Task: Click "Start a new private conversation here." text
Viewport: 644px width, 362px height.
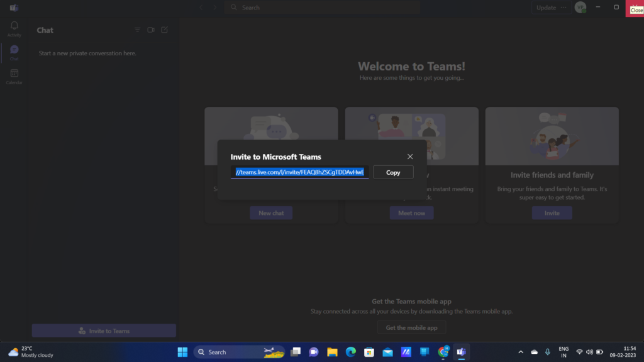Action: click(87, 53)
